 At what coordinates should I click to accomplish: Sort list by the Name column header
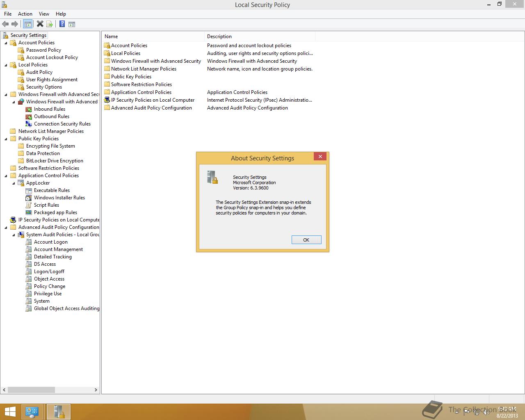coord(153,37)
